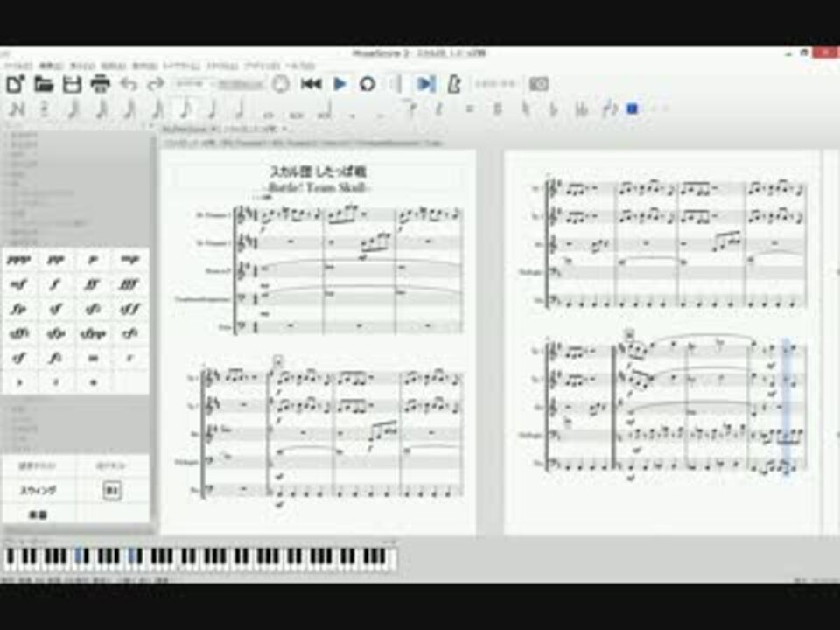Click subtitle Battle! Team Skull
840x630 pixels.
coord(318,187)
